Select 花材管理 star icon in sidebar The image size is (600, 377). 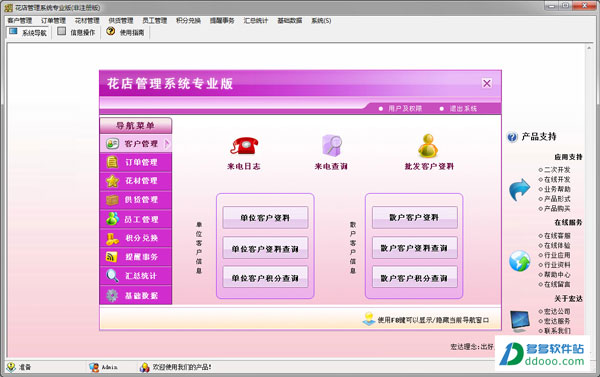click(x=112, y=181)
